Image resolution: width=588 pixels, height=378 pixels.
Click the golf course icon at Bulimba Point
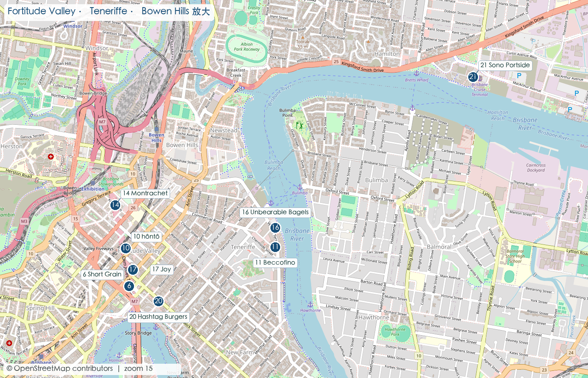299,125
